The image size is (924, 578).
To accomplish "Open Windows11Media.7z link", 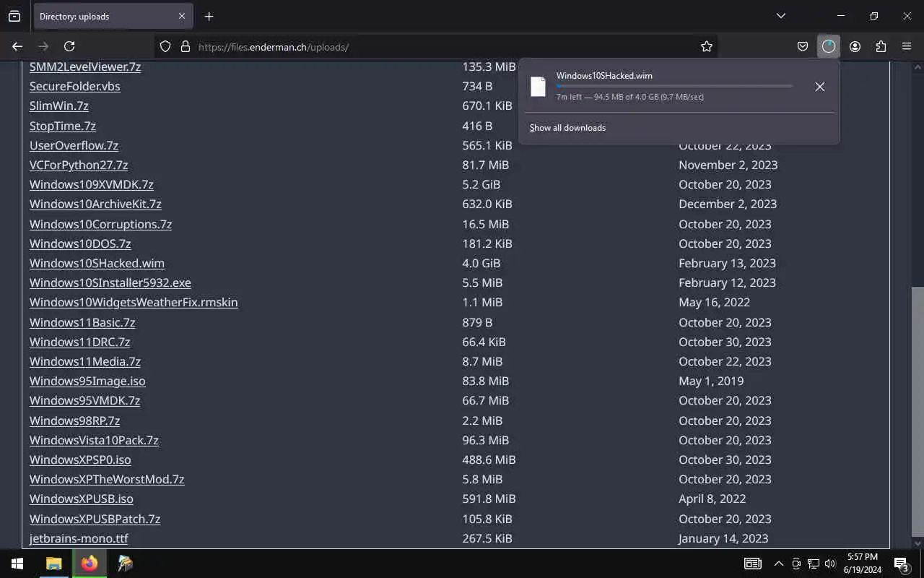I will click(85, 361).
